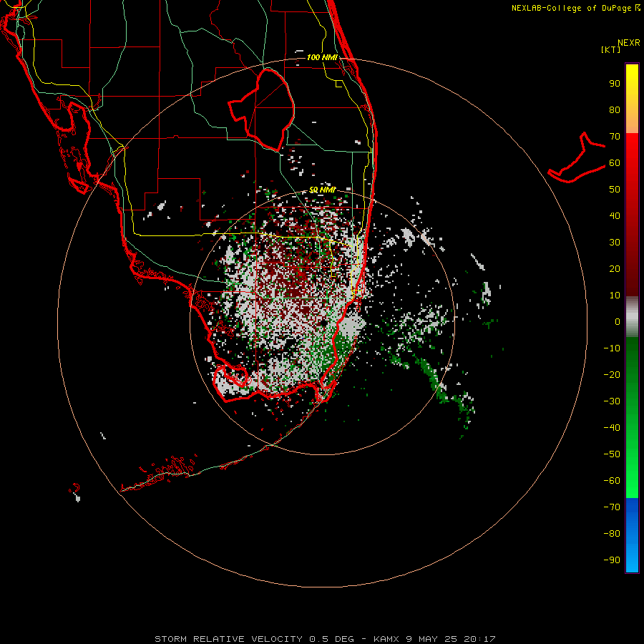Click the -70 value on the velocity scale
This screenshot has width=644, height=644.
coord(612,507)
